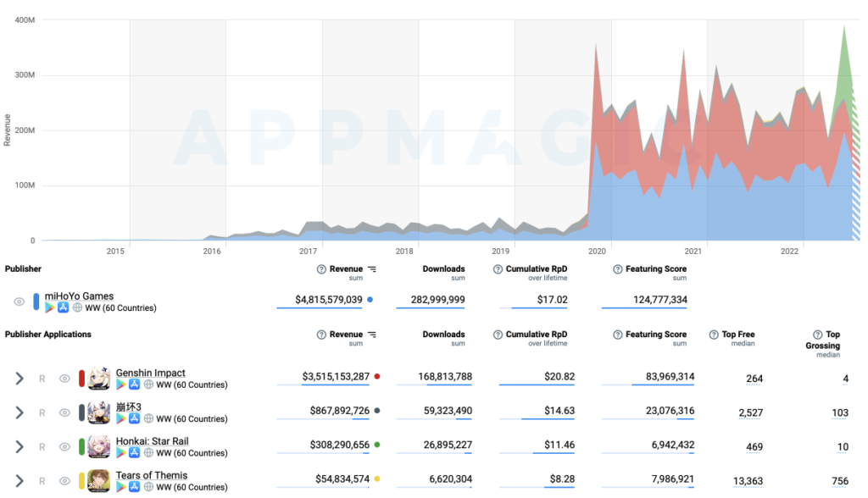This screenshot has width=868, height=498.
Task: Click help icon beside Top Grossing column
Action: 817,335
